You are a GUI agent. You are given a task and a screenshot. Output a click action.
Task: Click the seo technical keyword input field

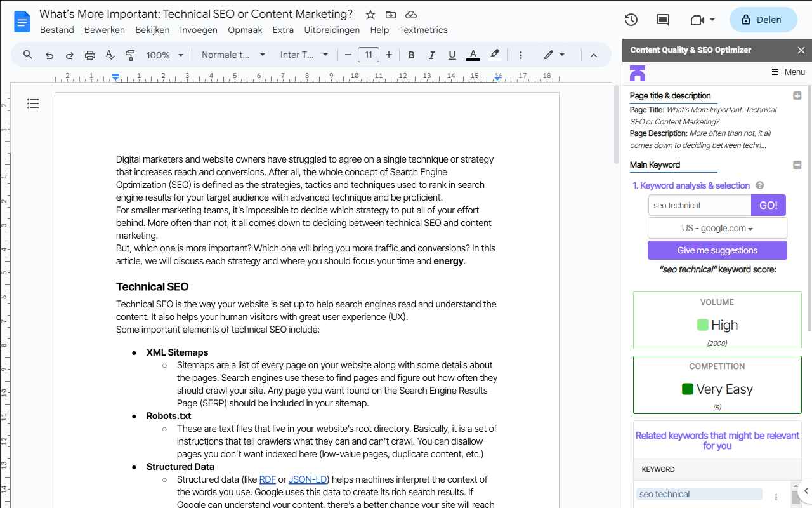tap(699, 204)
